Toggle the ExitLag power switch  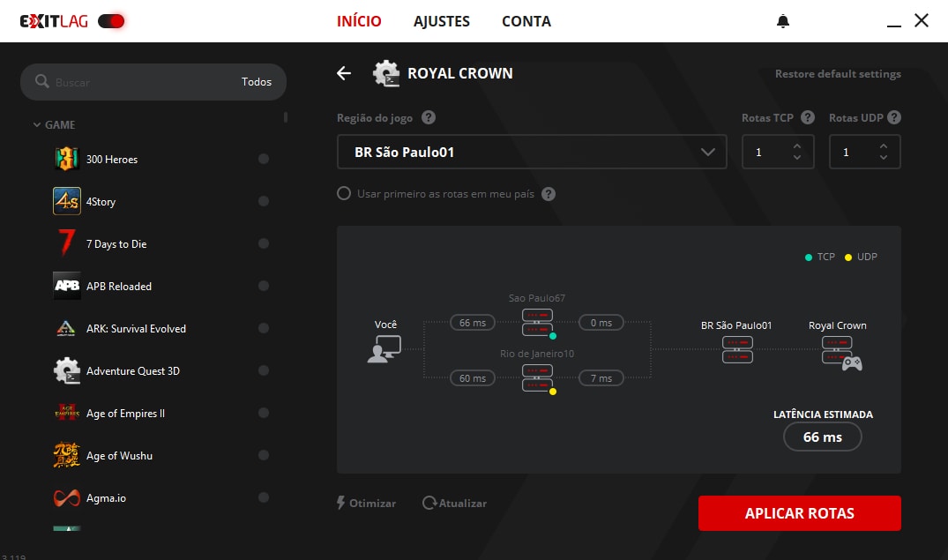111,21
